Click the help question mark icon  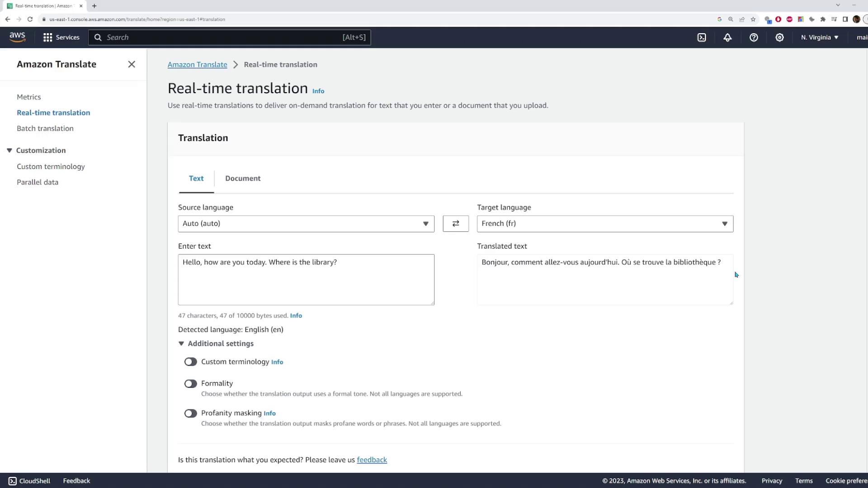[x=754, y=38]
